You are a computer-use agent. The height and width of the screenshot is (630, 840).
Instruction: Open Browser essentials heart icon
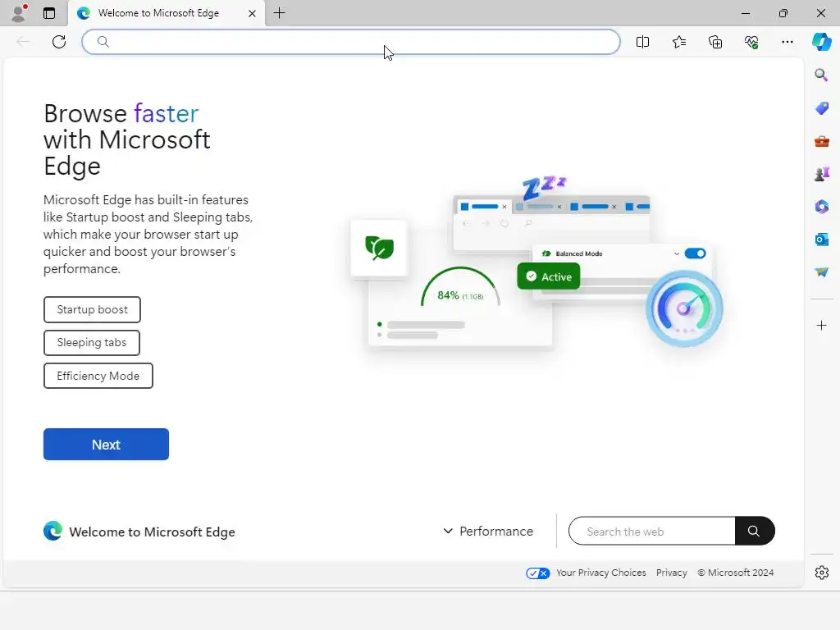pos(751,42)
